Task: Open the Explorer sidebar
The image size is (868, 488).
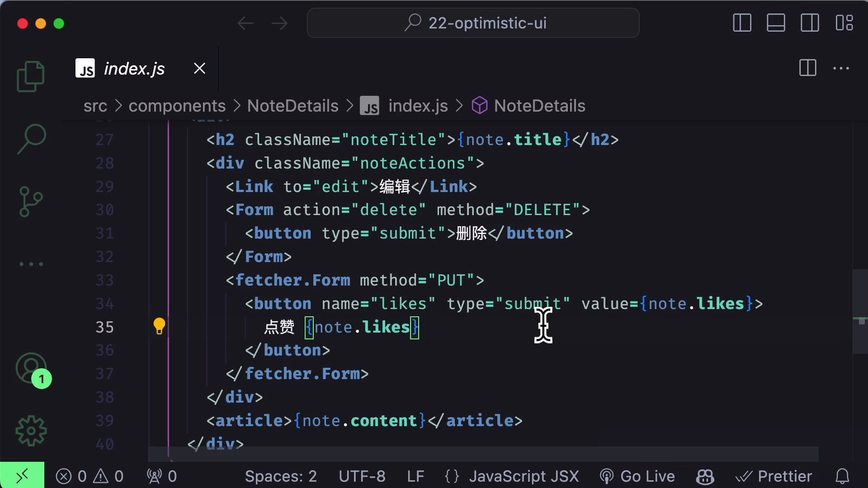Action: (30, 76)
